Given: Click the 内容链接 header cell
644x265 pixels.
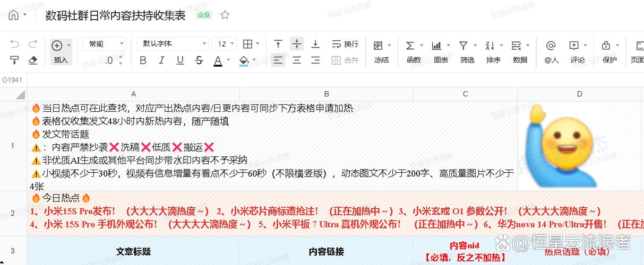Looking at the screenshot, I should tap(327, 251).
